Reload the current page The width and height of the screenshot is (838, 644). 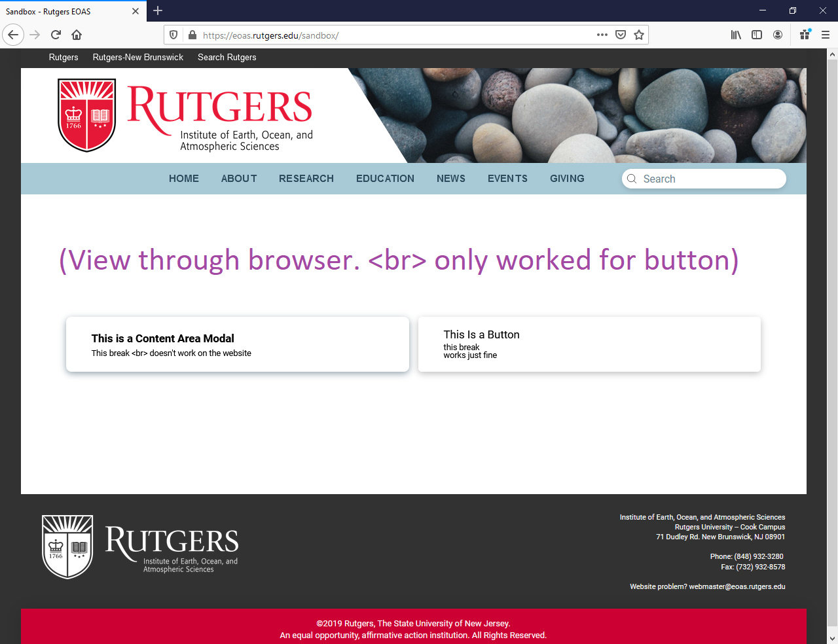56,35
